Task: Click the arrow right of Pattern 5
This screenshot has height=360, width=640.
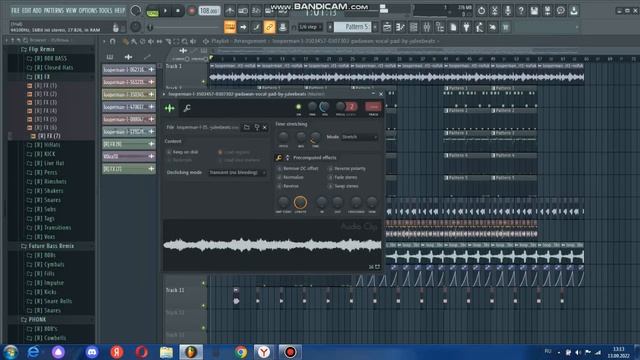Action: pyautogui.click(x=375, y=27)
